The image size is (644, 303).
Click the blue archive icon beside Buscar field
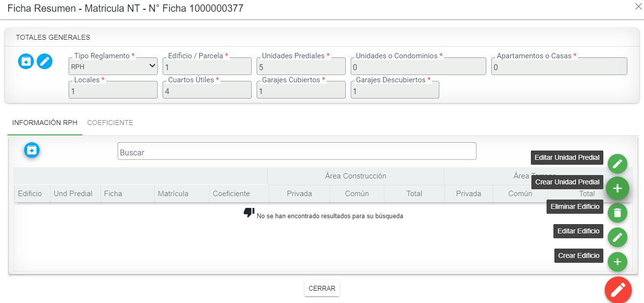pyautogui.click(x=32, y=150)
